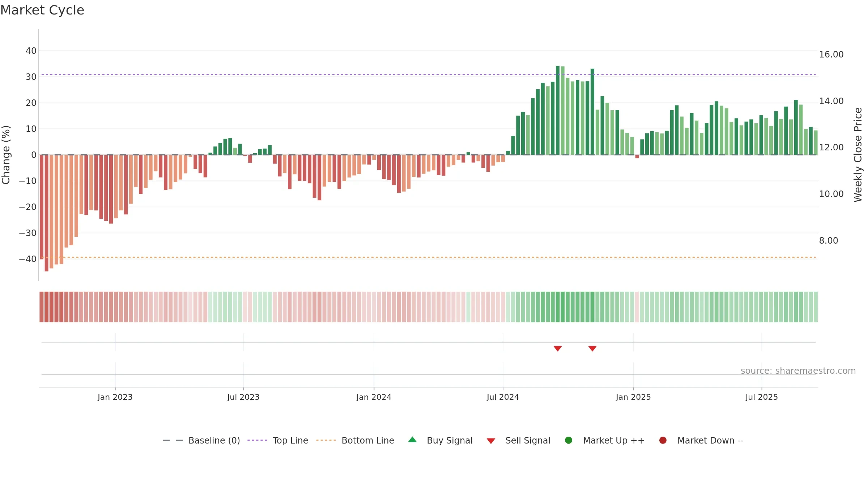Click the Jan 2024 axis label
The image size is (868, 488).
coord(374,397)
